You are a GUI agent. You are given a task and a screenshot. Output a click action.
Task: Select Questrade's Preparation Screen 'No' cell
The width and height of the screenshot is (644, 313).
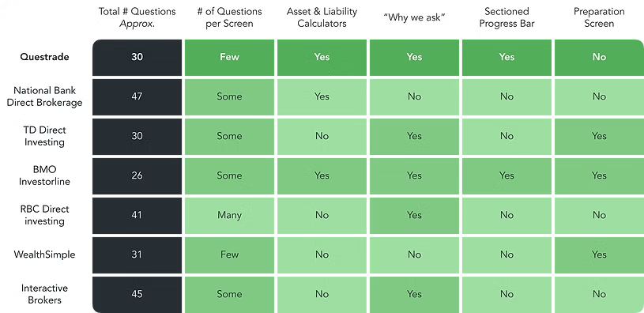(599, 58)
